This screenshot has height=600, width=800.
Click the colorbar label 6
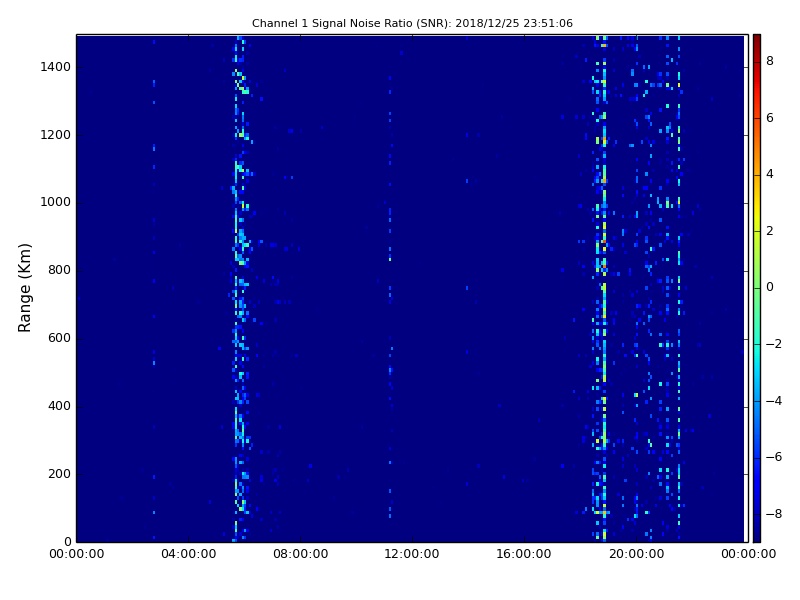tap(770, 118)
